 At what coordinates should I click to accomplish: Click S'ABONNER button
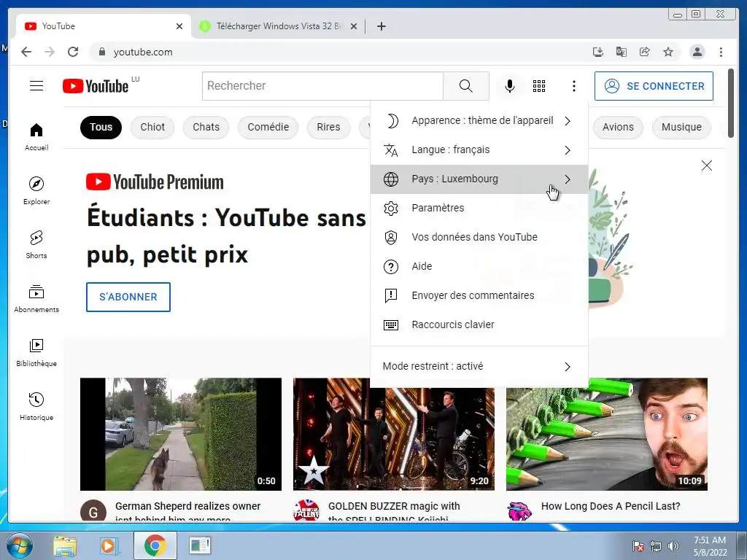(x=128, y=297)
